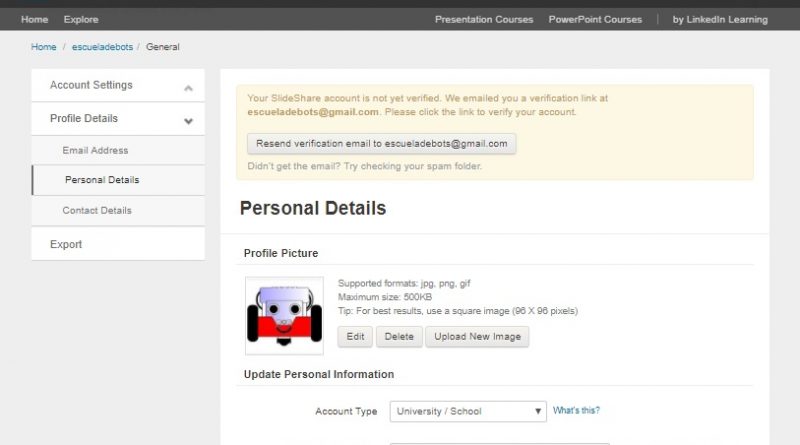Click the Upload New Image button
This screenshot has height=445, width=800.
coord(477,337)
